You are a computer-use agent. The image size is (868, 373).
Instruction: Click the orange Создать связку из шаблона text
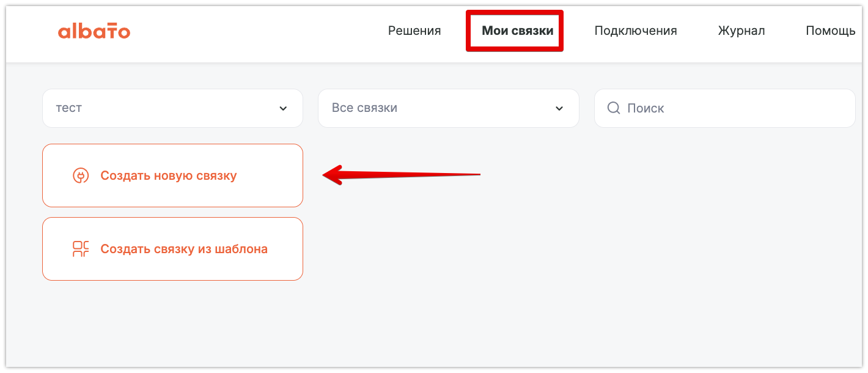point(184,249)
